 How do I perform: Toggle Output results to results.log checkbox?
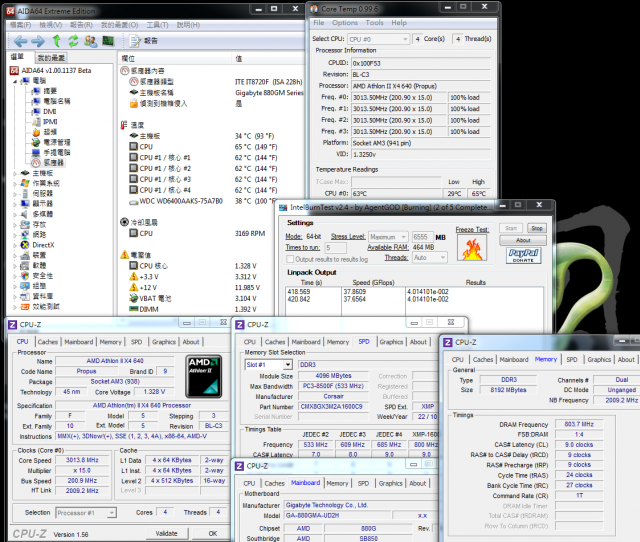tap(290, 259)
